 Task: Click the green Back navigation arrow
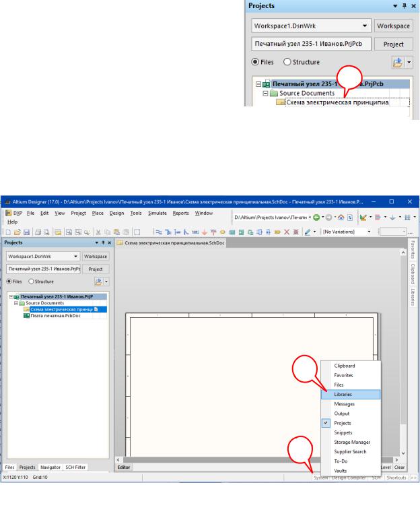316,218
